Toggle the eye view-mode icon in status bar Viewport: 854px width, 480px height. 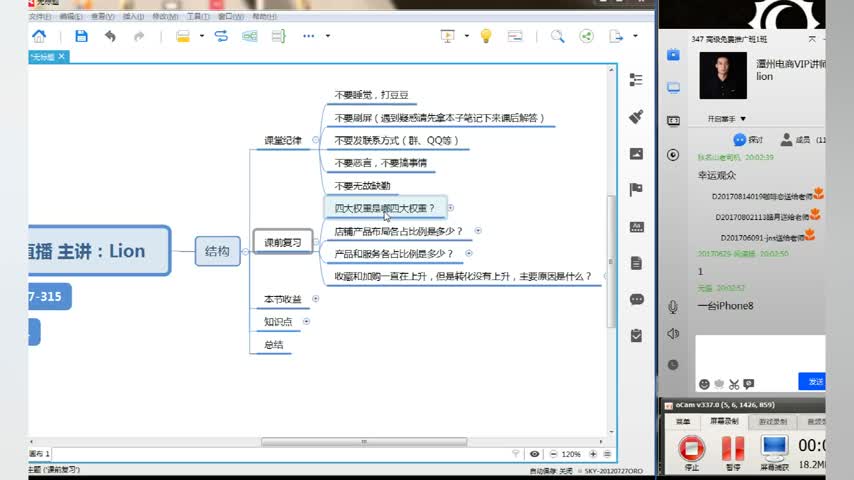click(x=534, y=454)
